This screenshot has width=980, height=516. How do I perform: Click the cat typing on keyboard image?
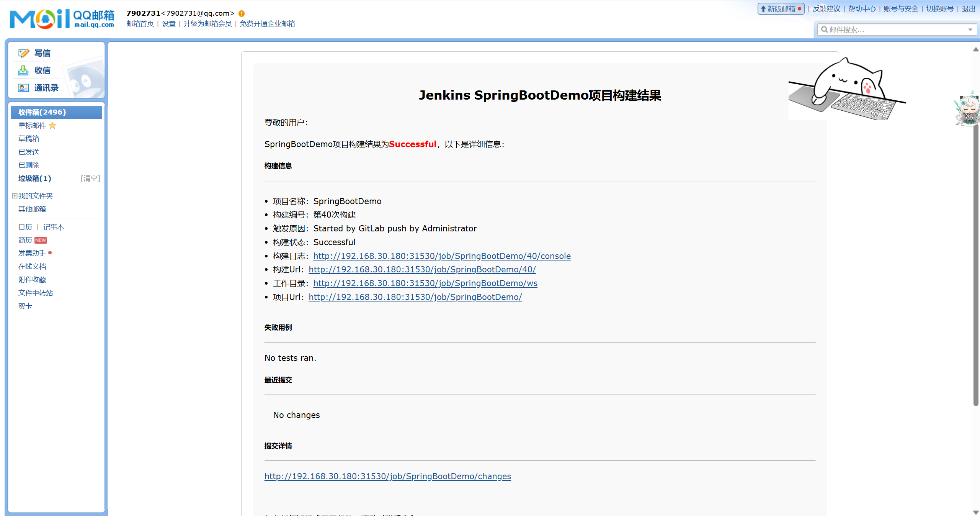pos(847,89)
